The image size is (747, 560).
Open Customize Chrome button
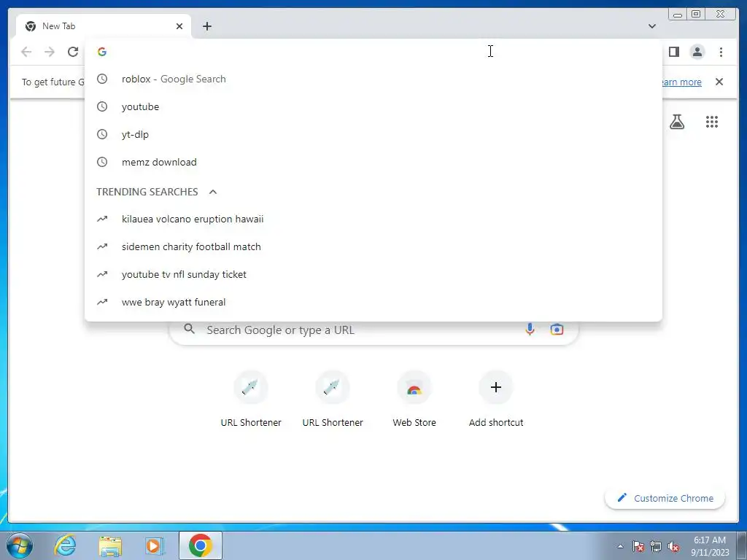click(x=665, y=498)
